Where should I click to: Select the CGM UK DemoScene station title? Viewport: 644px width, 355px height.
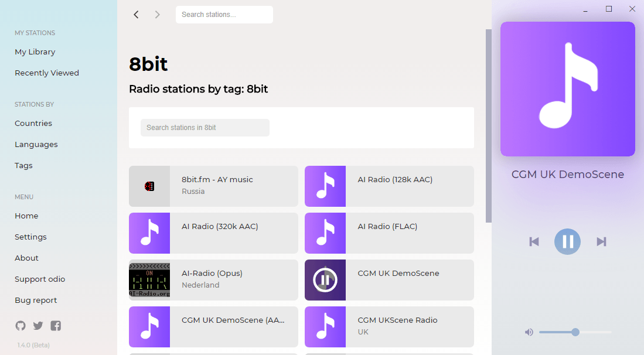pos(398,273)
